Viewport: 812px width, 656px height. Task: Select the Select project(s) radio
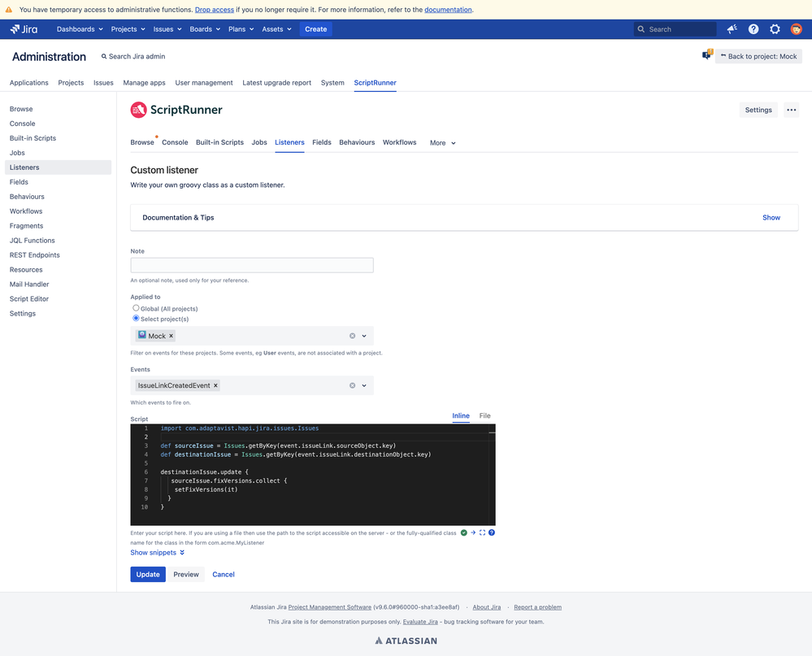(x=136, y=319)
